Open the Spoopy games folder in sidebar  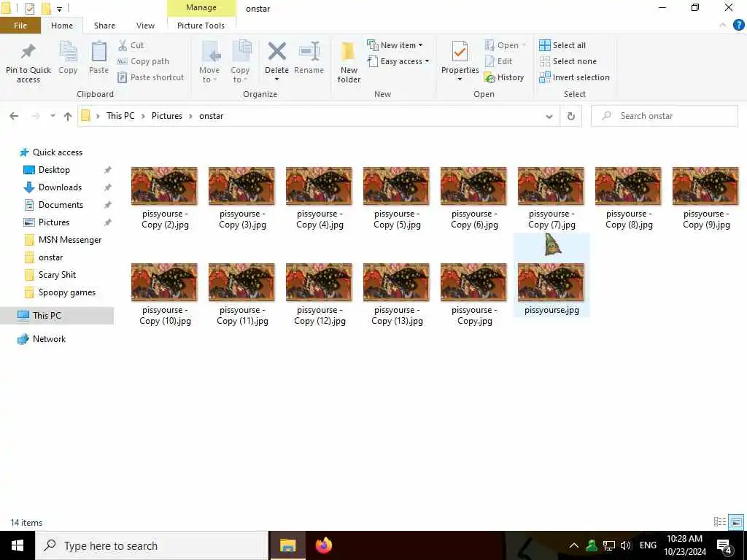tap(66, 292)
